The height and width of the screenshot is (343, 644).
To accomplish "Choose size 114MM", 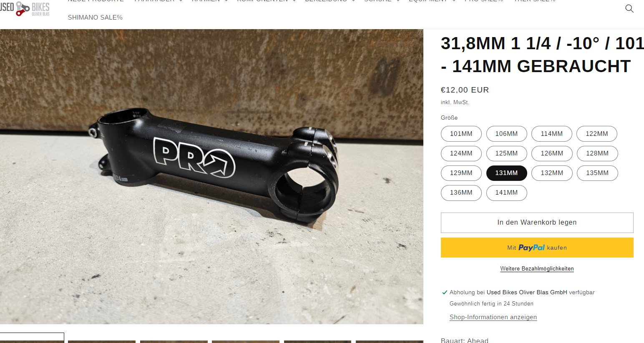I will coord(551,134).
